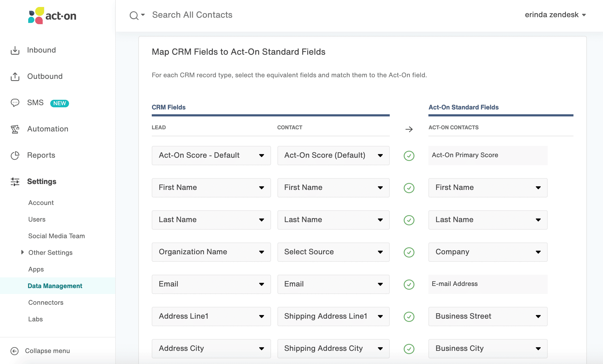Click the Automation icon in sidebar
This screenshot has height=364, width=603.
(15, 129)
